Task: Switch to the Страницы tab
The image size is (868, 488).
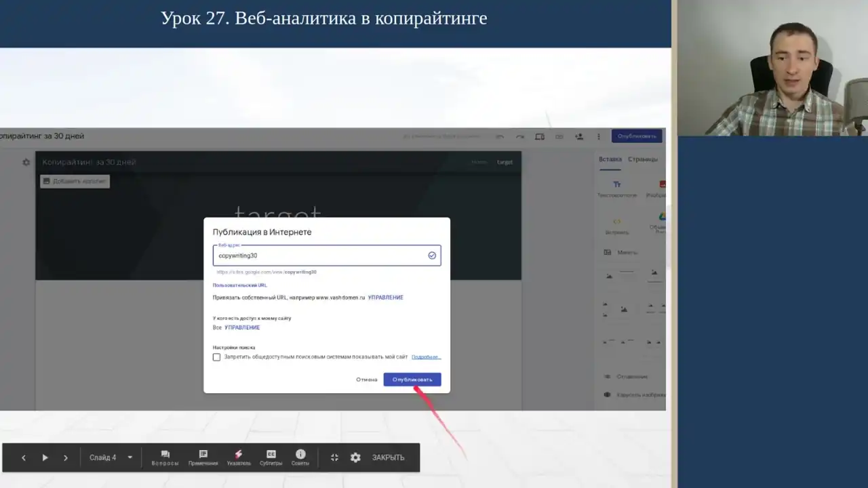Action: pos(642,159)
